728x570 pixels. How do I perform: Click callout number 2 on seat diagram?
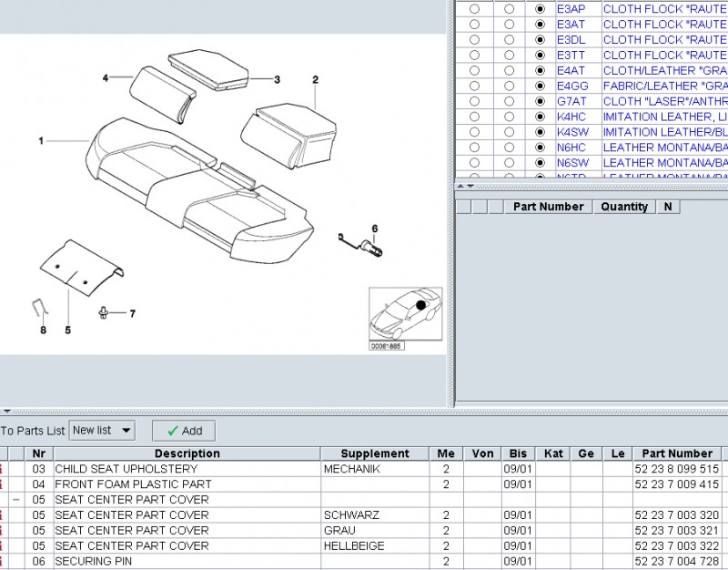pyautogui.click(x=315, y=80)
